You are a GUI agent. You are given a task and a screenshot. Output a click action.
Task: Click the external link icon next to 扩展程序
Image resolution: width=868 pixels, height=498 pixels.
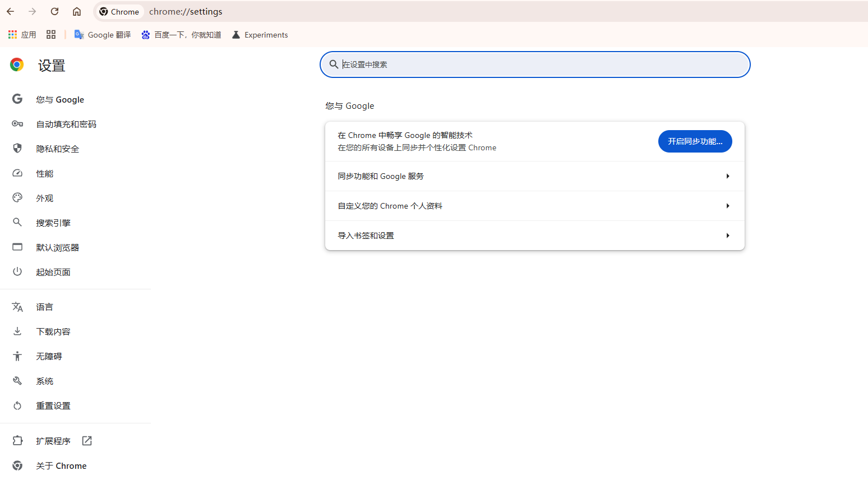point(87,441)
